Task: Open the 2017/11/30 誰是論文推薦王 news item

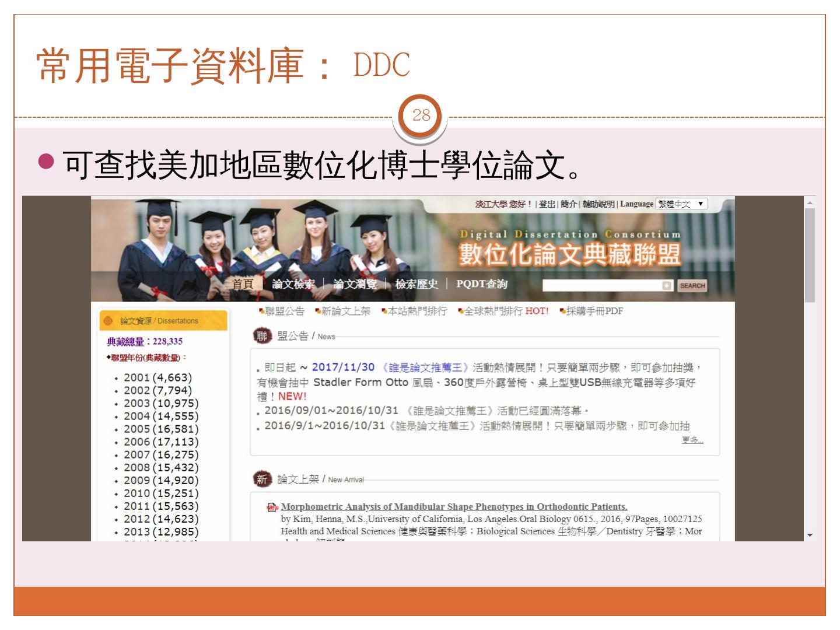Action: [478, 382]
